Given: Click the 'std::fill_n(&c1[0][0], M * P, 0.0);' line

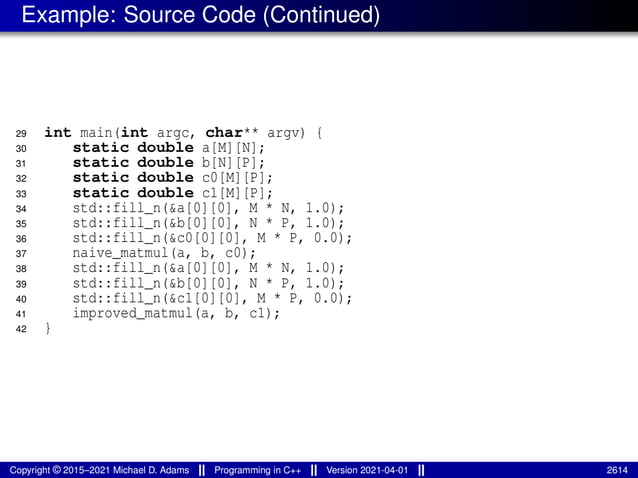Looking at the screenshot, I should 212,298.
